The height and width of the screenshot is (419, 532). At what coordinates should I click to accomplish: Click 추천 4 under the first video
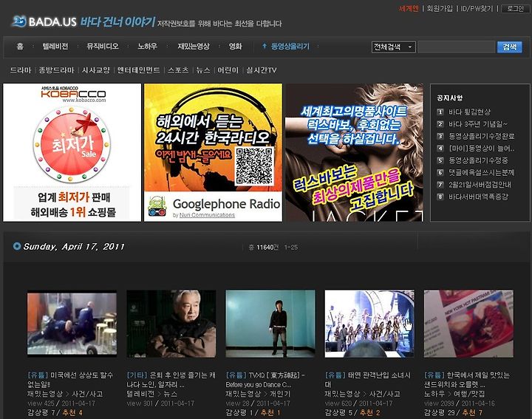point(72,412)
